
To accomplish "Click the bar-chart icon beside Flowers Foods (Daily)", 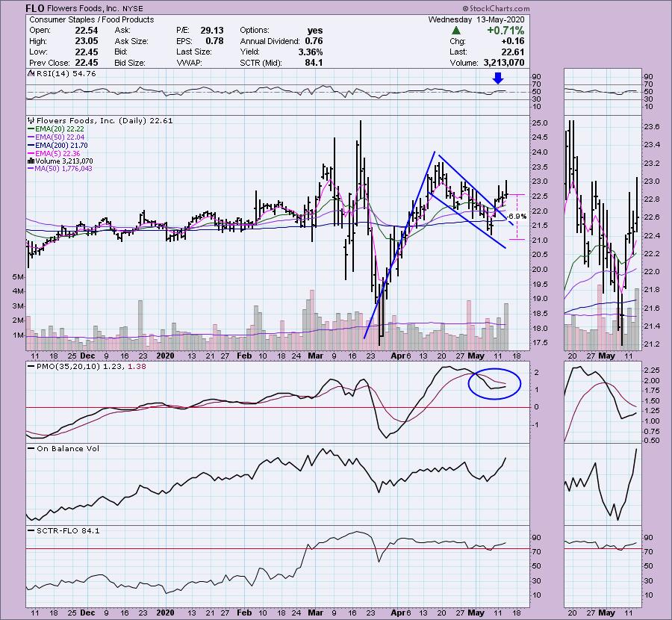I will pos(31,121).
